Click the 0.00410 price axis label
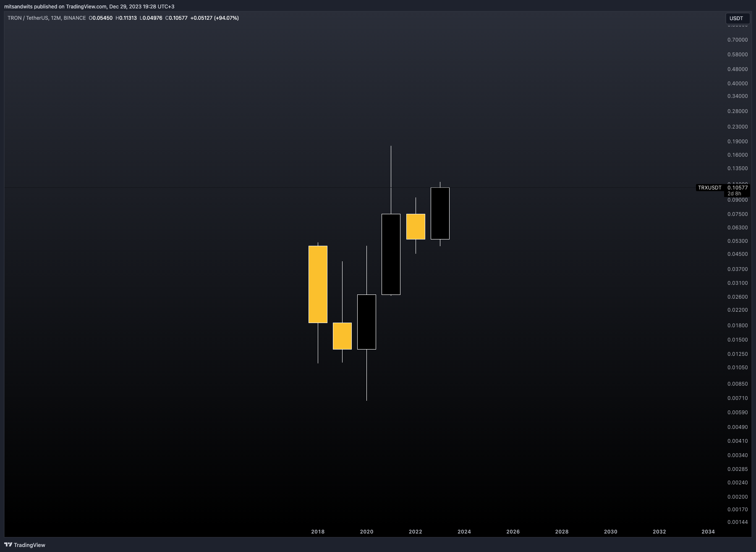The height and width of the screenshot is (552, 756). 738,441
